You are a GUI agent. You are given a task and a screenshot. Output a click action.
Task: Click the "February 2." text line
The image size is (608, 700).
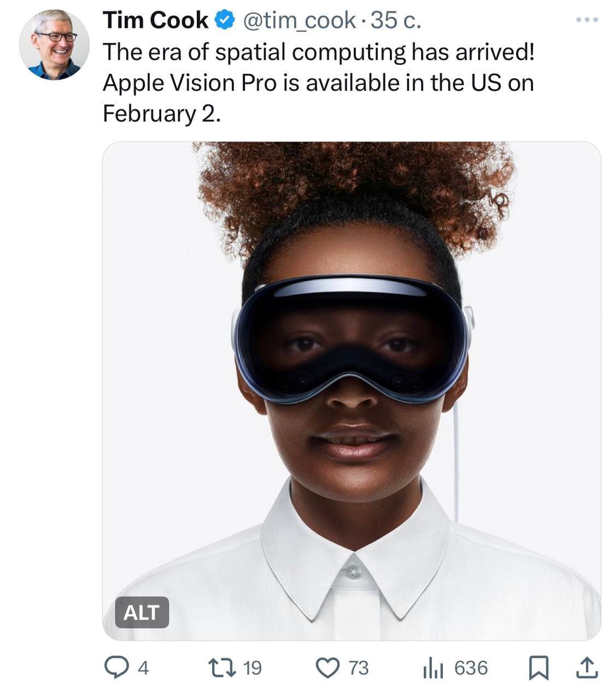(x=162, y=113)
